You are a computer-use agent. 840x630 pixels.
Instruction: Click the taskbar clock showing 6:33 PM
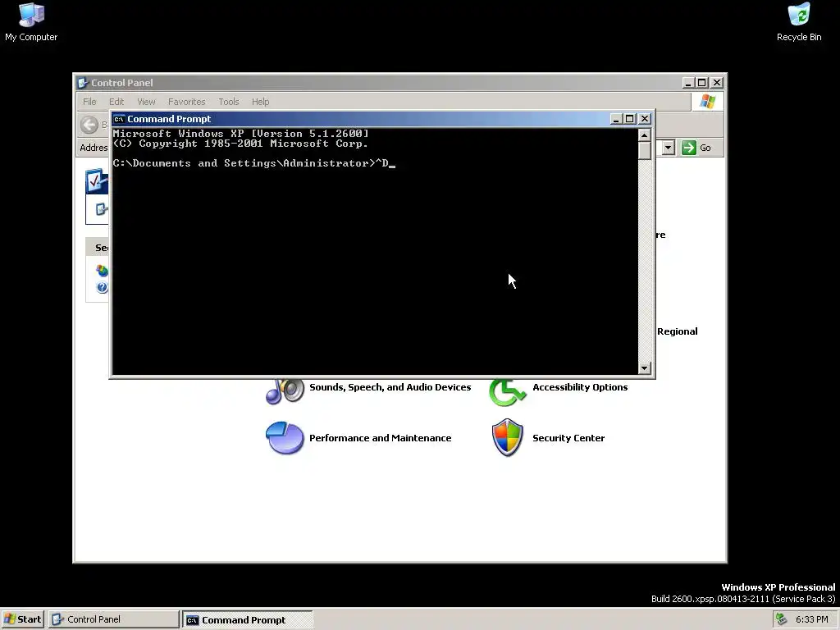[811, 619]
